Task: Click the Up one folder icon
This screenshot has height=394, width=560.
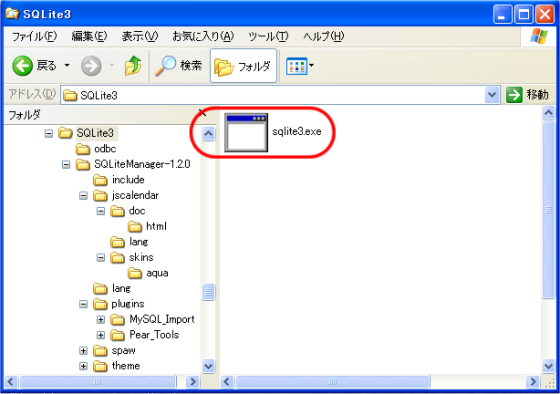Action: point(133,66)
